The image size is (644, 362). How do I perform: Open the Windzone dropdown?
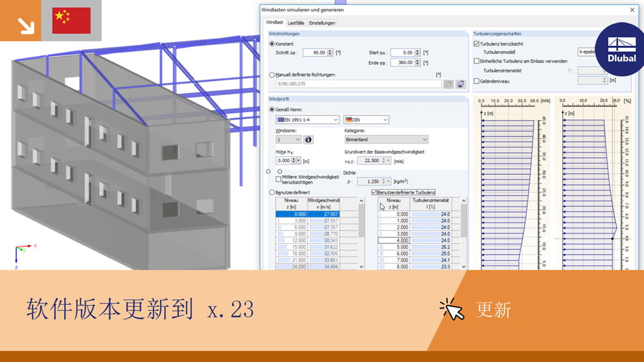coord(288,140)
